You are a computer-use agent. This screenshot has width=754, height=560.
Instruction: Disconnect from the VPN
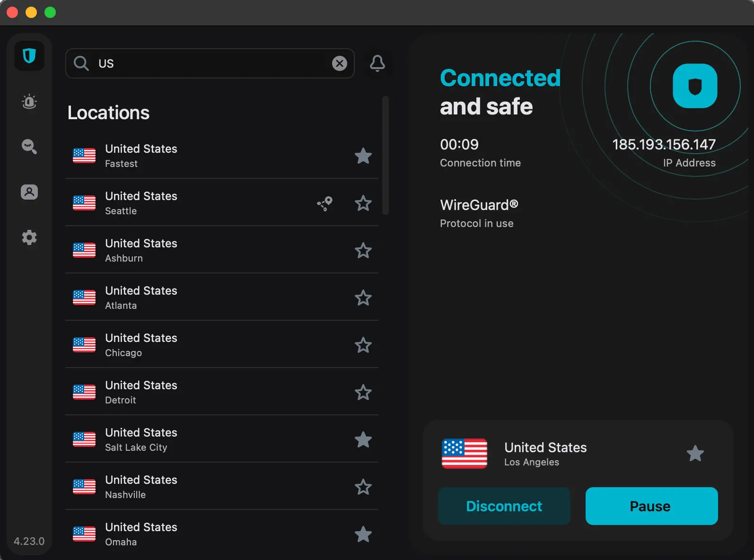click(504, 506)
